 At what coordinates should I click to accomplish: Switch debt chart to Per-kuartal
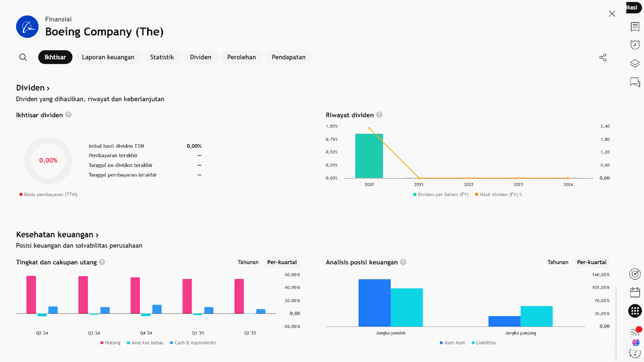tap(282, 262)
